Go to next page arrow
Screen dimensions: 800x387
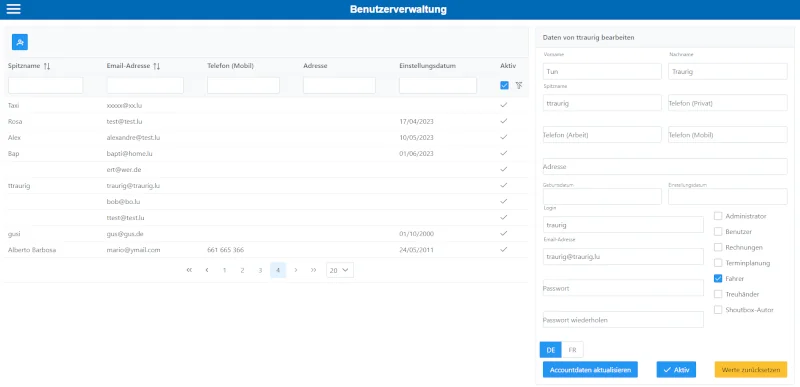[x=296, y=270]
